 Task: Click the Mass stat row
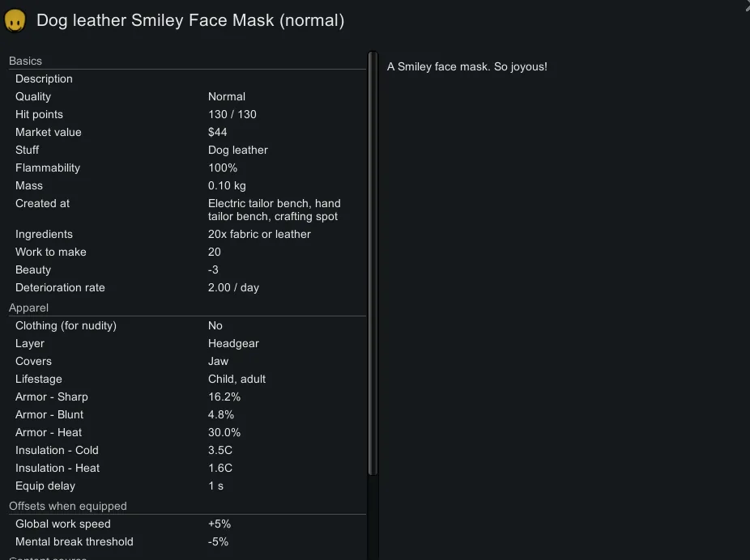coord(188,185)
